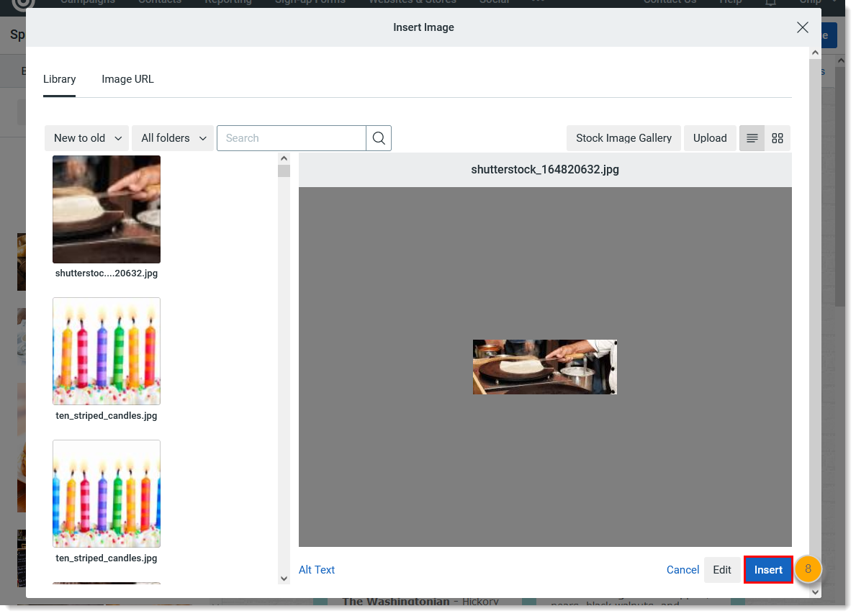Screen dimensions: 856x616
Task: Switch to grid view layout
Action: (x=778, y=138)
